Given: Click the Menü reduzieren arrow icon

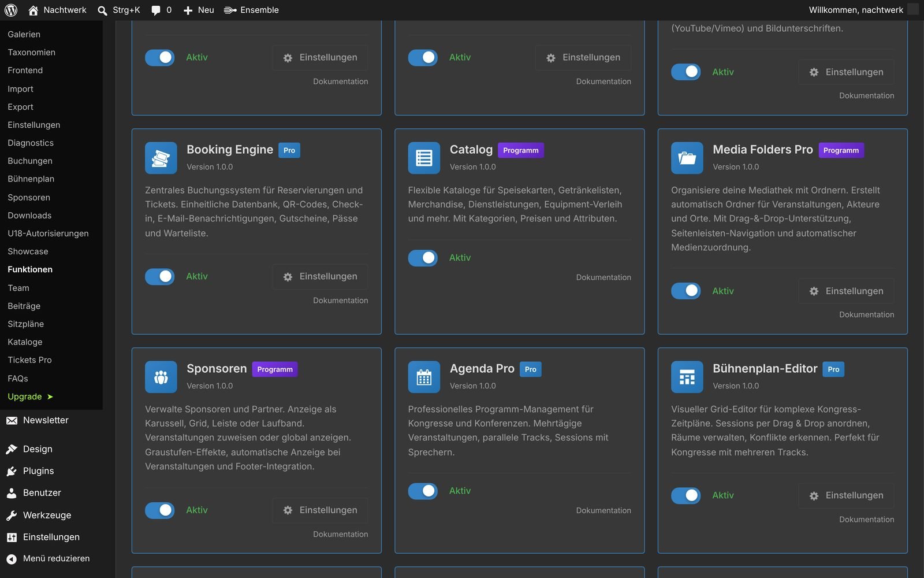Looking at the screenshot, I should pos(12,559).
